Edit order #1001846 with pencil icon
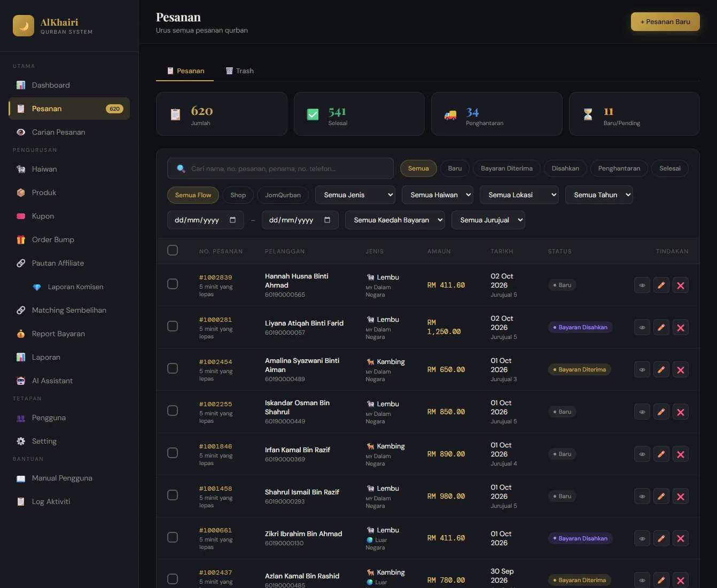 (x=661, y=454)
